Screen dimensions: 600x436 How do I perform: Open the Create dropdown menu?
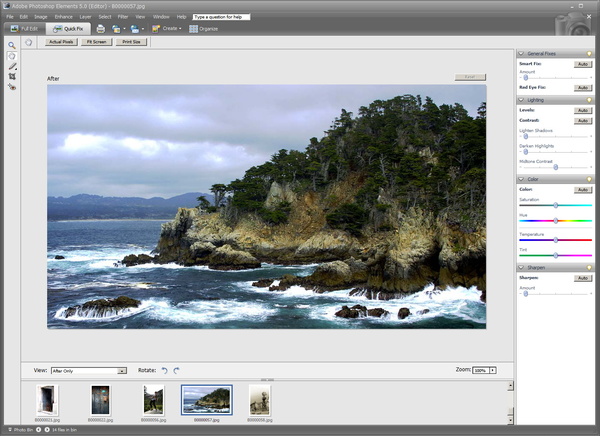(167, 29)
